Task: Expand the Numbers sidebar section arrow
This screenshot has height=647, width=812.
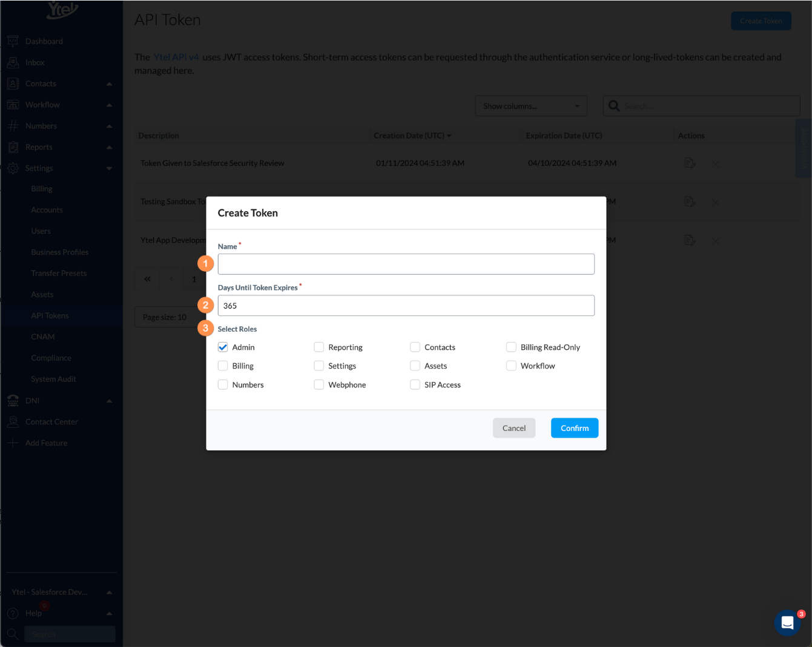Action: [x=109, y=126]
